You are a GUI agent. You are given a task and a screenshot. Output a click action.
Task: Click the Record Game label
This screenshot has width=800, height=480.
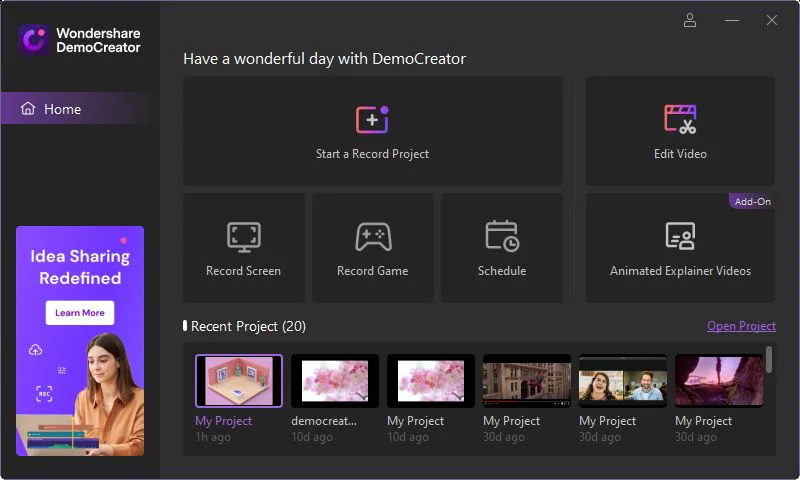(x=372, y=271)
